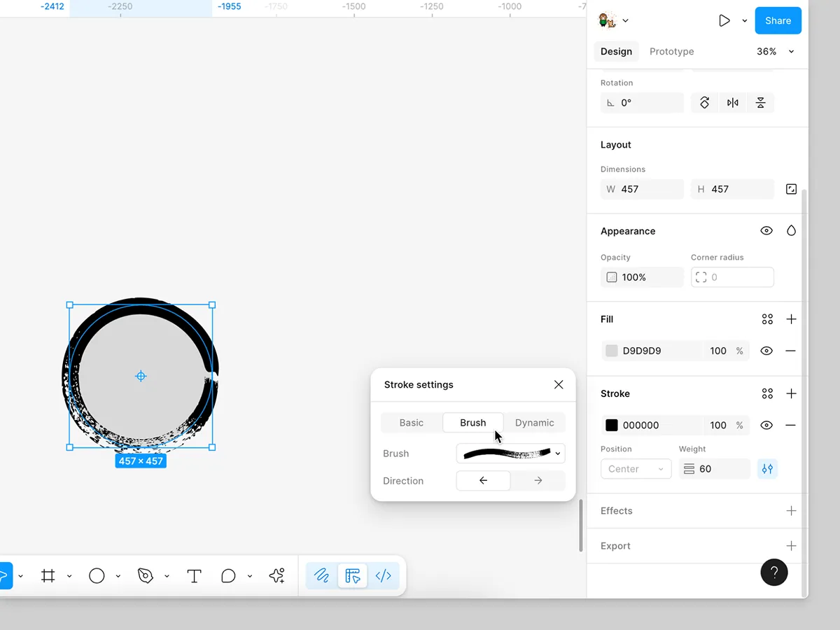Open advanced stroke settings icon

(x=767, y=469)
